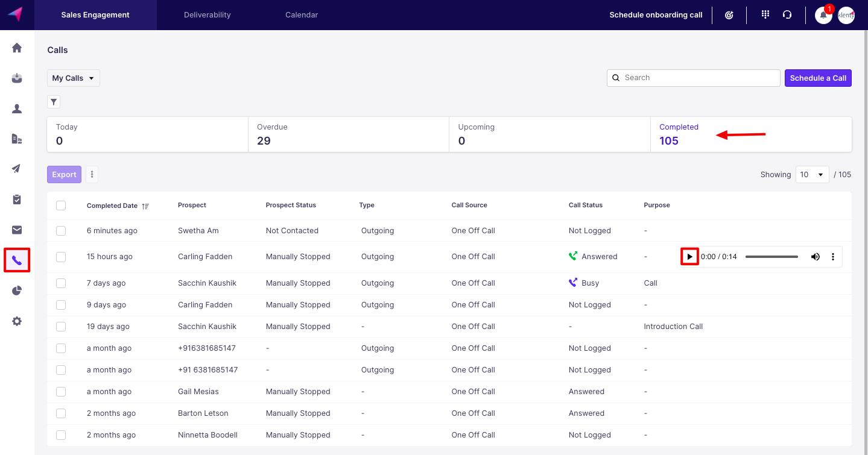Screen dimensions: 868x455
Task: Click the phone Calls icon in sidebar
Action: 17,260
